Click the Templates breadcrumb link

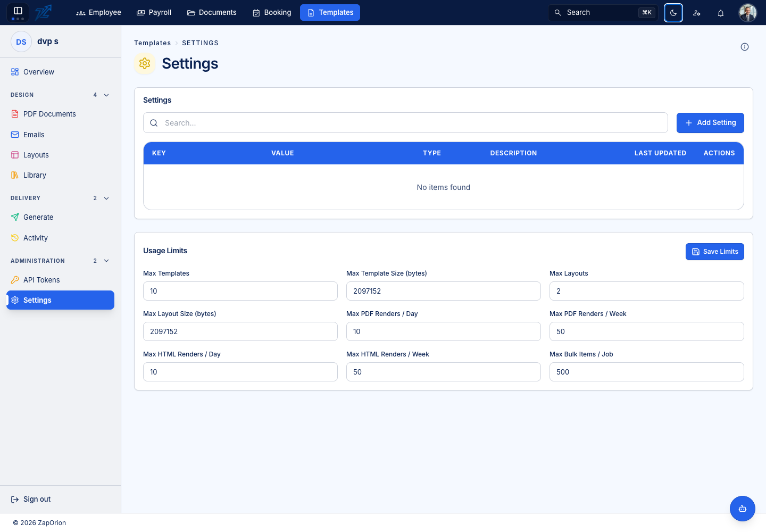[x=153, y=43]
